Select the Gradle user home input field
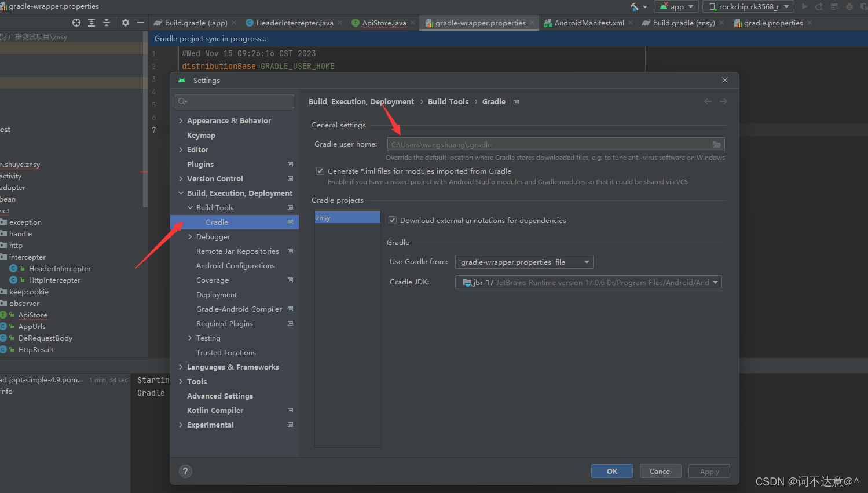The height and width of the screenshot is (493, 868). (550, 144)
